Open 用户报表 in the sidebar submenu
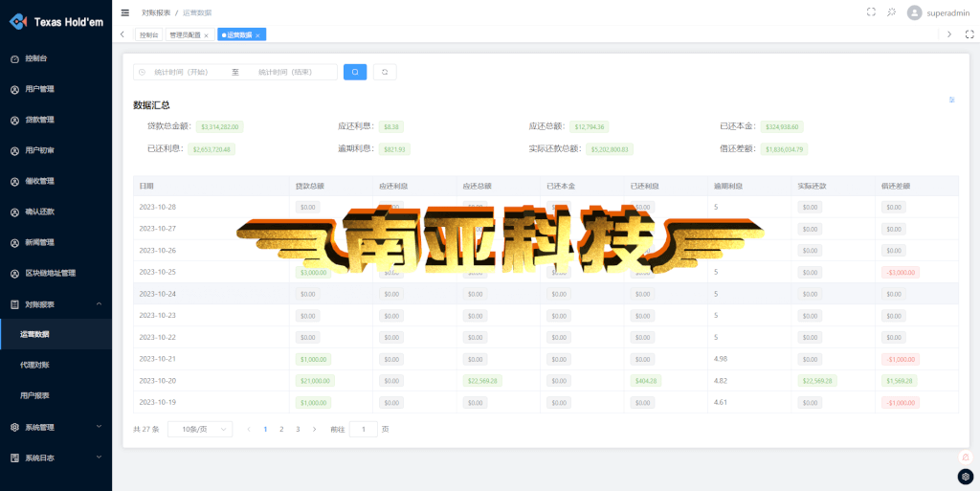The width and height of the screenshot is (980, 491). click(35, 395)
